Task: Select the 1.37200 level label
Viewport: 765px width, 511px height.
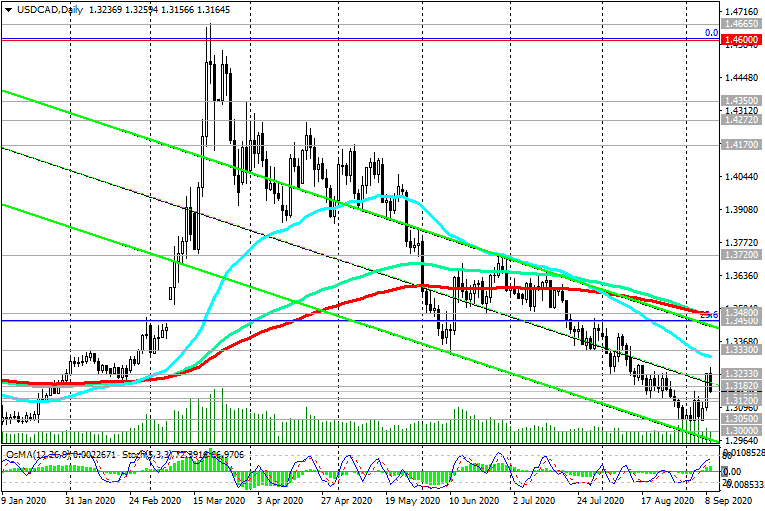Action: click(741, 255)
